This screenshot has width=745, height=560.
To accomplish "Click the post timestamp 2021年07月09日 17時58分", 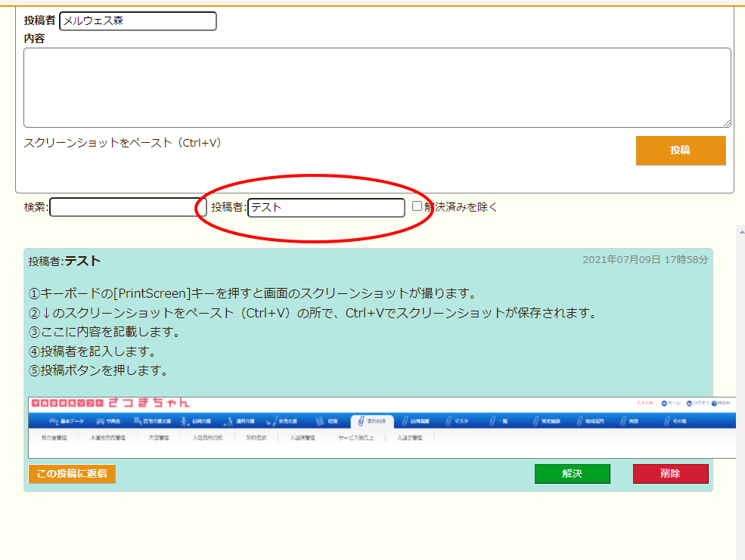I will [x=644, y=260].
